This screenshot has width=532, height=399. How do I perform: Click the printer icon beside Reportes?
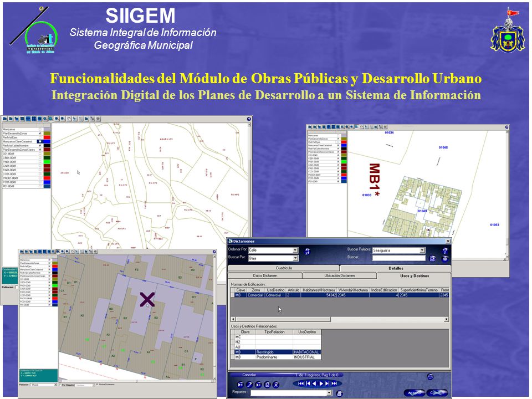[339, 393]
